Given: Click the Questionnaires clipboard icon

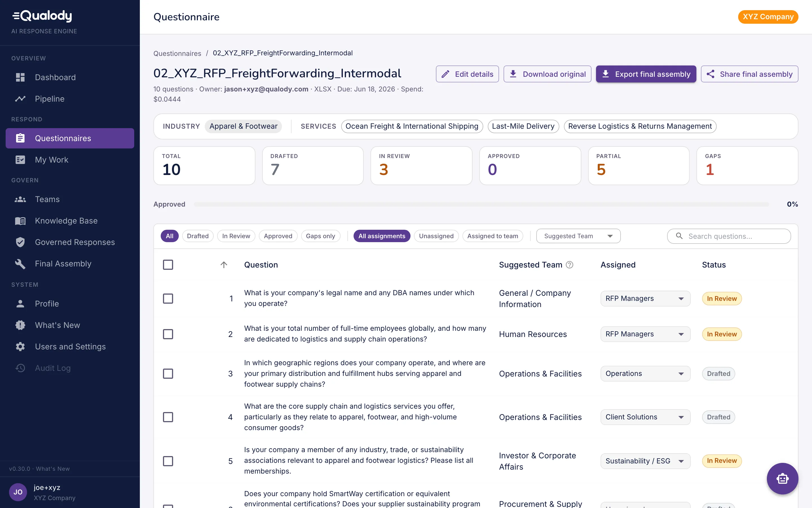Looking at the screenshot, I should (x=20, y=138).
